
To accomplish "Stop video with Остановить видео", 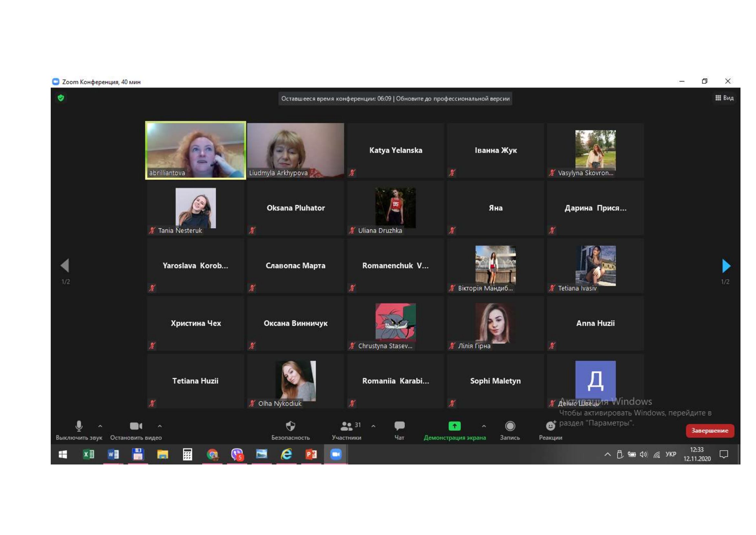I will click(x=136, y=426).
